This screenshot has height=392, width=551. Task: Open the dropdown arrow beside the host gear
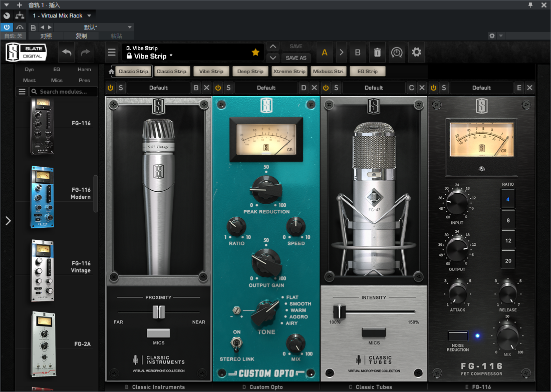(x=501, y=36)
